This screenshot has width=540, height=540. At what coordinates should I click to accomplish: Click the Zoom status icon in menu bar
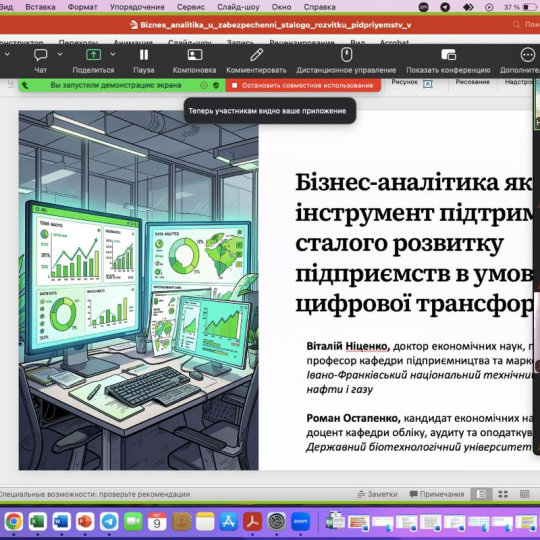[x=423, y=7]
